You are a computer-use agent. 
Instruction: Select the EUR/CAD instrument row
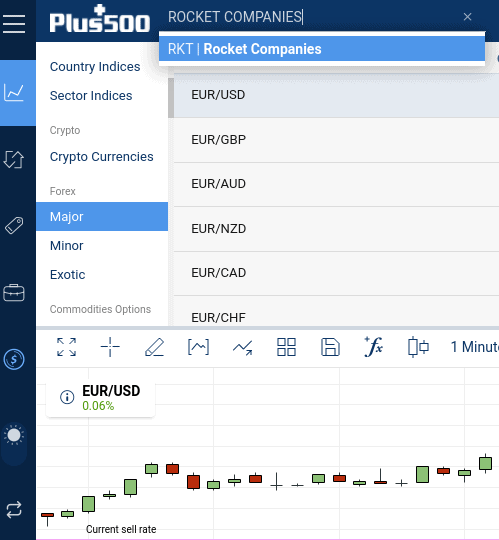[336, 273]
